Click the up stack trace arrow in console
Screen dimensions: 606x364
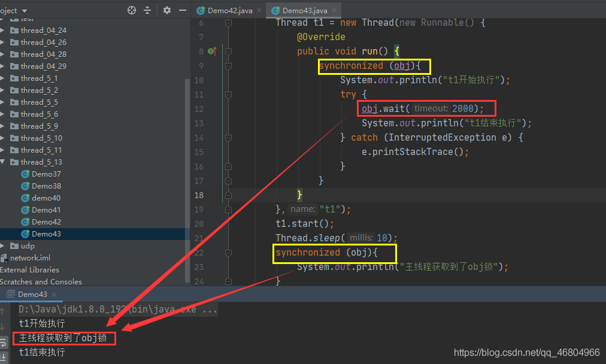pyautogui.click(x=3, y=311)
